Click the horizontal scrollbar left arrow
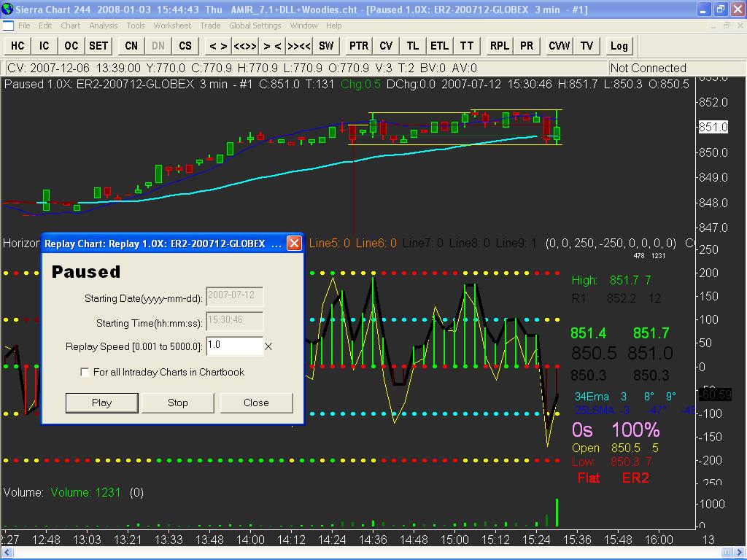Image resolution: width=747 pixels, height=560 pixels. pyautogui.click(x=6, y=553)
